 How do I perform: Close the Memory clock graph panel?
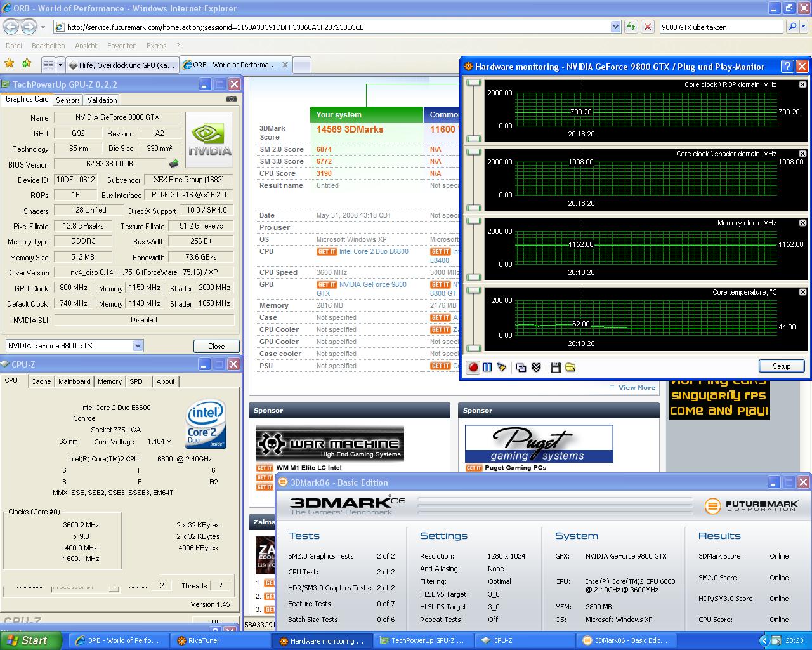pos(802,223)
